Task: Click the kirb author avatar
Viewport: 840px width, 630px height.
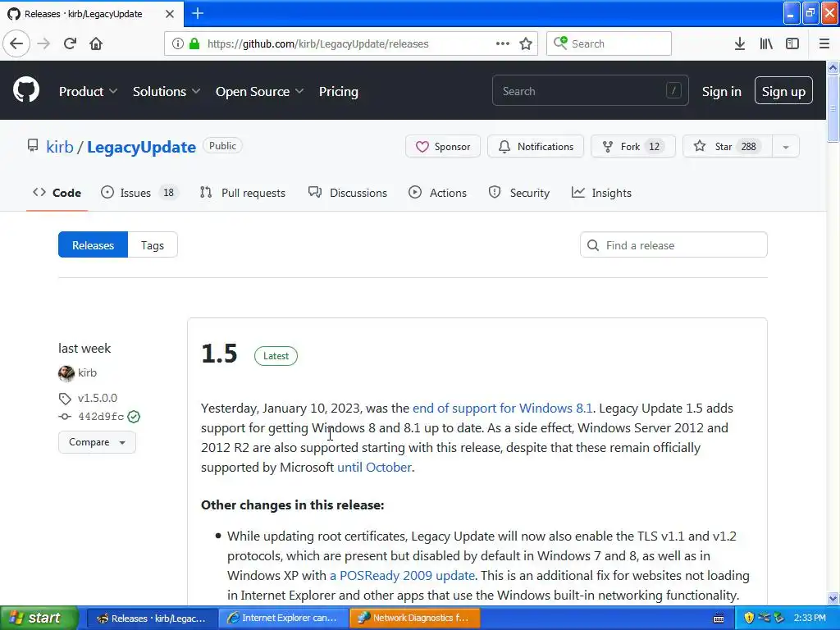Action: tap(66, 373)
